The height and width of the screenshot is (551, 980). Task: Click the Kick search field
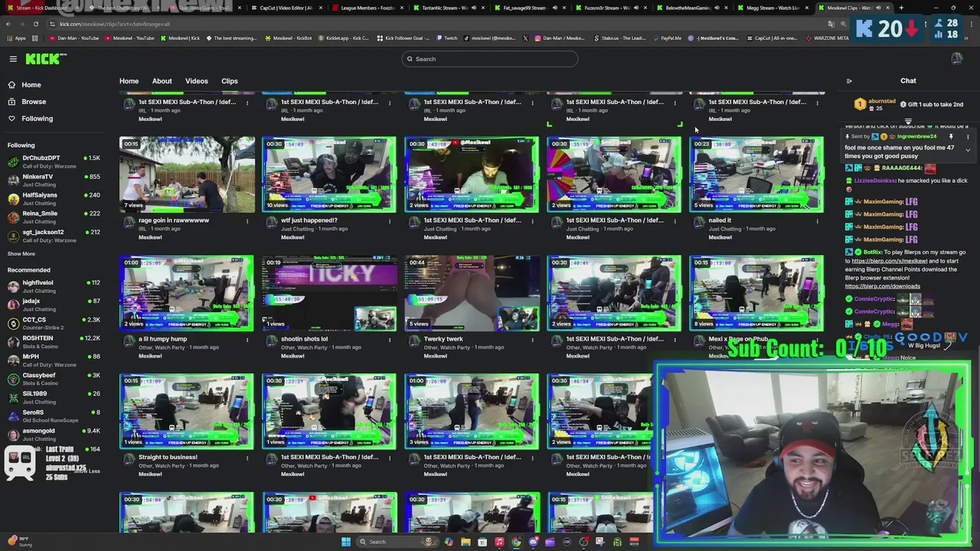(490, 59)
